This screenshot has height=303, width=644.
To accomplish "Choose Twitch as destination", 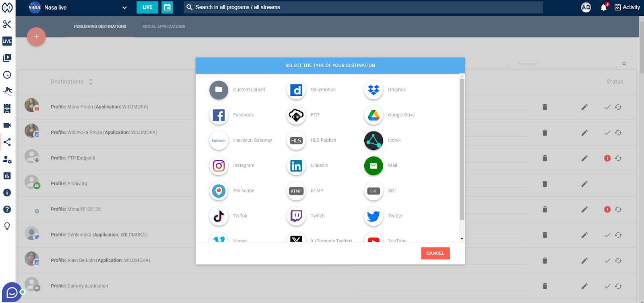I will point(296,216).
